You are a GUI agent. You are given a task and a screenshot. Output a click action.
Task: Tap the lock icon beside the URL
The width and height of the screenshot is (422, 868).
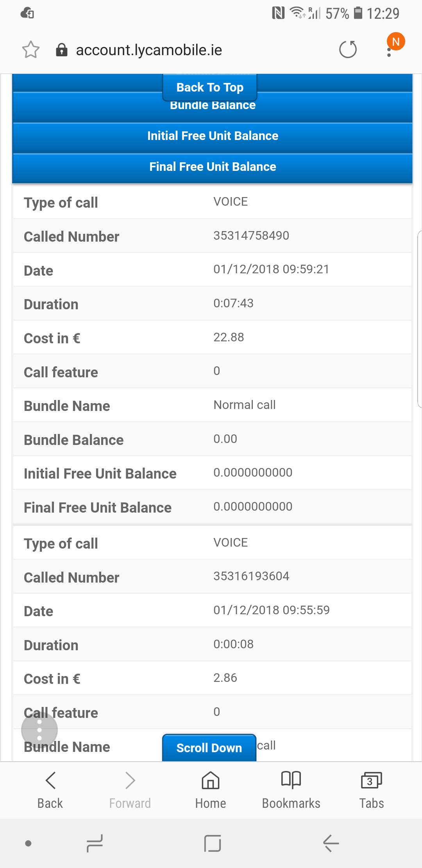tap(62, 50)
